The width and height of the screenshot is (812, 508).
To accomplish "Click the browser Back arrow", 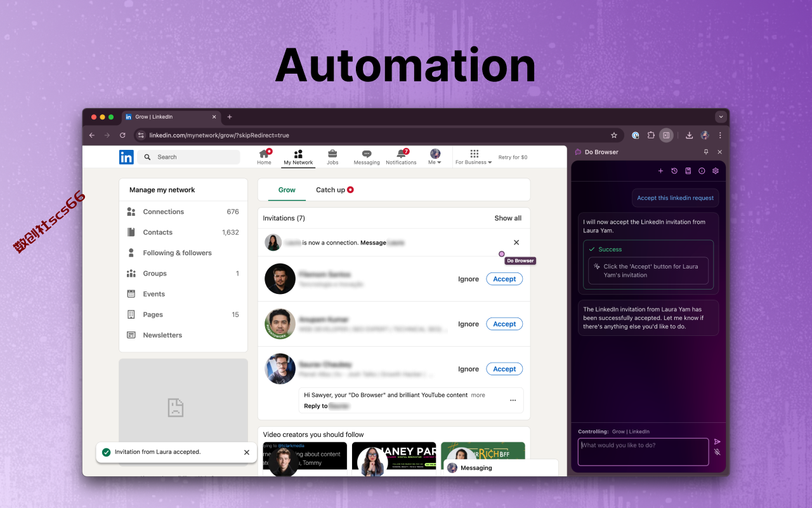I will [x=92, y=135].
